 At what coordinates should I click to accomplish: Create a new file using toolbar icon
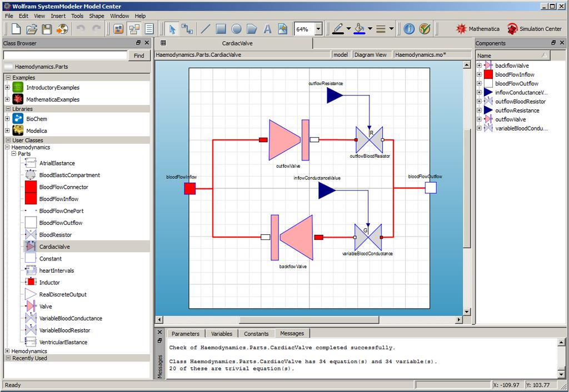[x=16, y=29]
